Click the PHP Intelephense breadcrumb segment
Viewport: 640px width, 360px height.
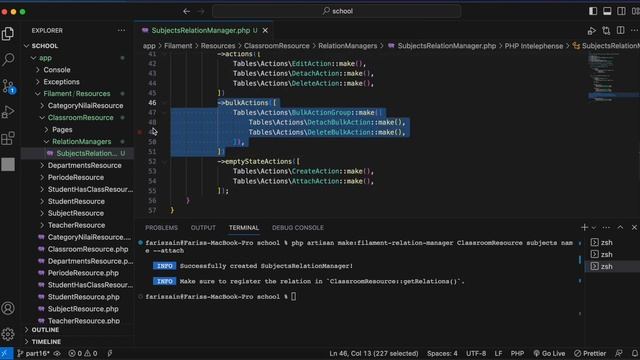(533, 46)
